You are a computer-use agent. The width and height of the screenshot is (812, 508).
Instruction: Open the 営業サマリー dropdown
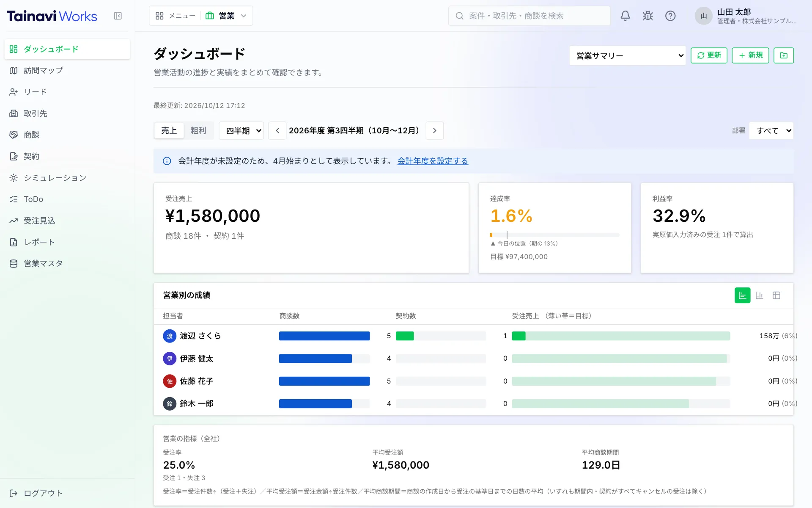click(x=627, y=55)
